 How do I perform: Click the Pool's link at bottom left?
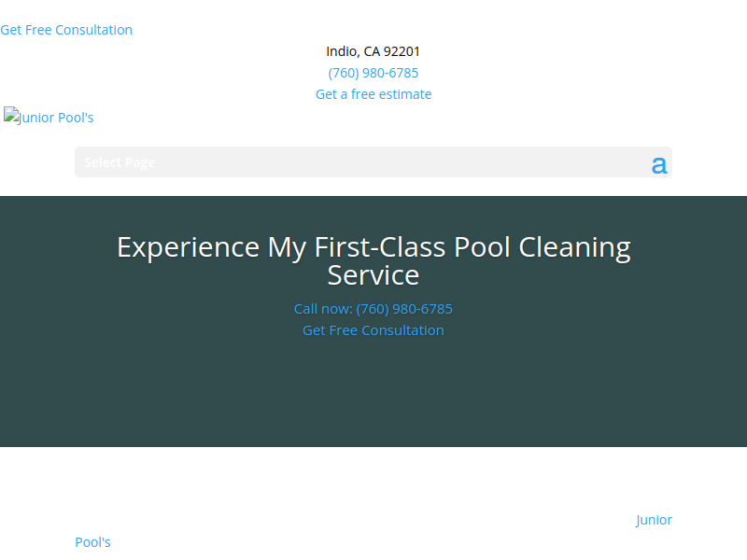click(x=92, y=542)
